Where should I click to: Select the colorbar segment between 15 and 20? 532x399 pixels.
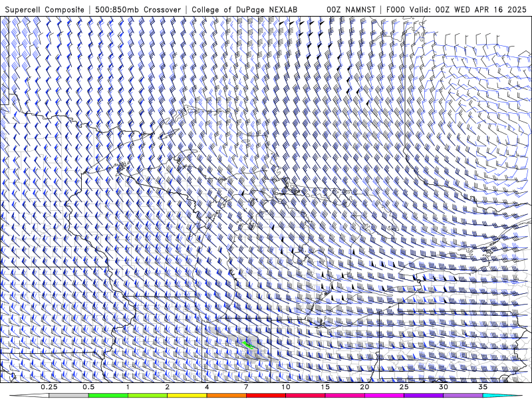point(344,396)
